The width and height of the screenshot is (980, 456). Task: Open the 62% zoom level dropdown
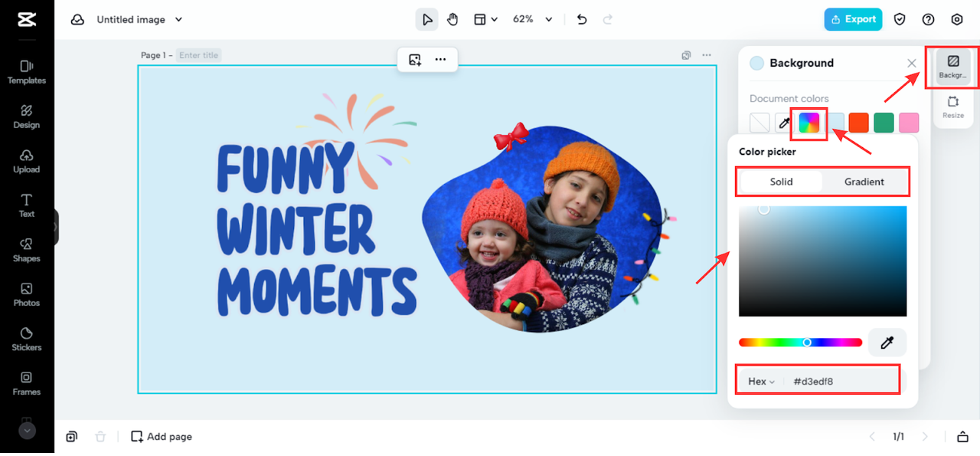(x=533, y=20)
